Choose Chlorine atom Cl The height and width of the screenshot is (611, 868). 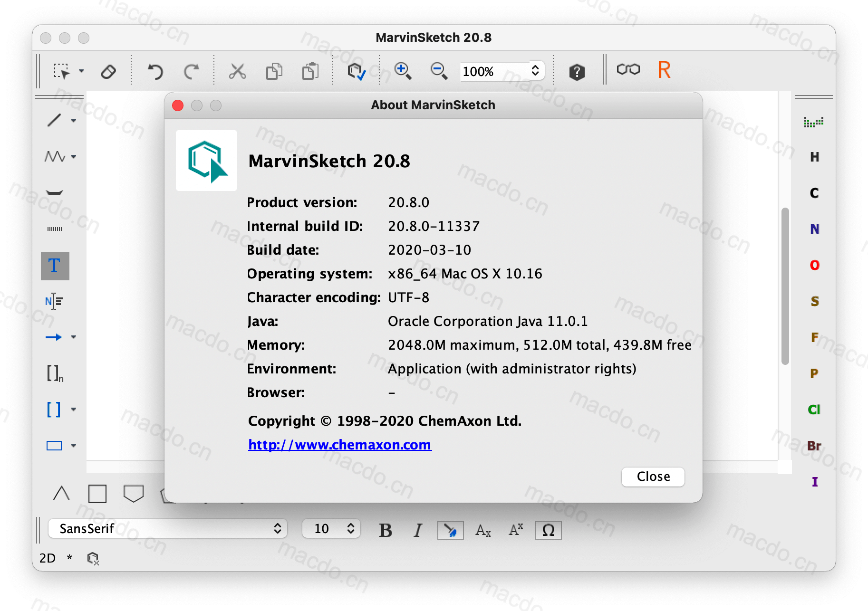(x=814, y=410)
